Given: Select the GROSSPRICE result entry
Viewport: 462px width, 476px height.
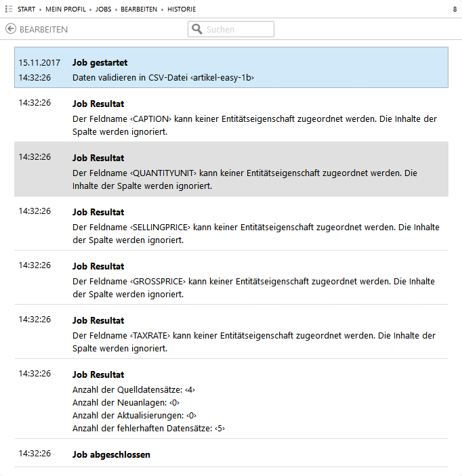Looking at the screenshot, I should tap(231, 278).
